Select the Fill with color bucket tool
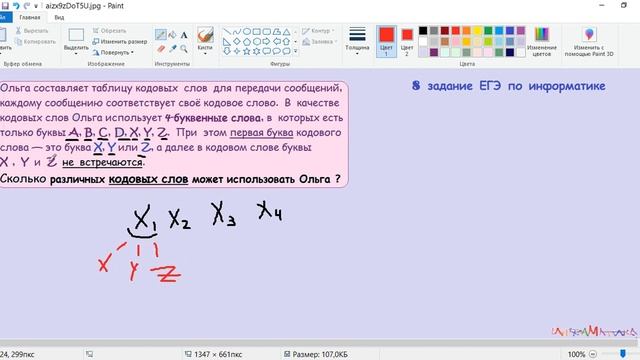 (172, 35)
